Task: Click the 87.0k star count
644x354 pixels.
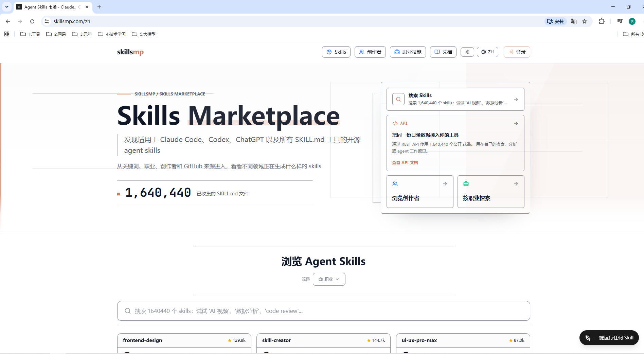Action: pos(517,340)
